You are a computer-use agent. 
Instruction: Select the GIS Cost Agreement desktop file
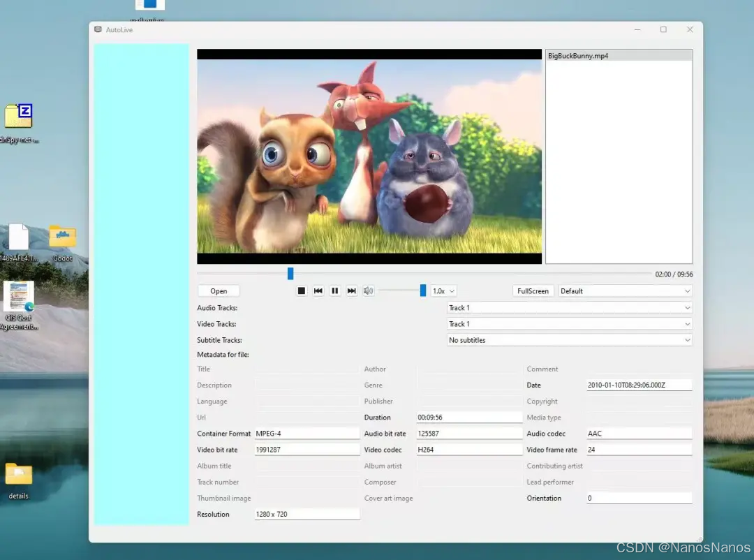tap(19, 306)
